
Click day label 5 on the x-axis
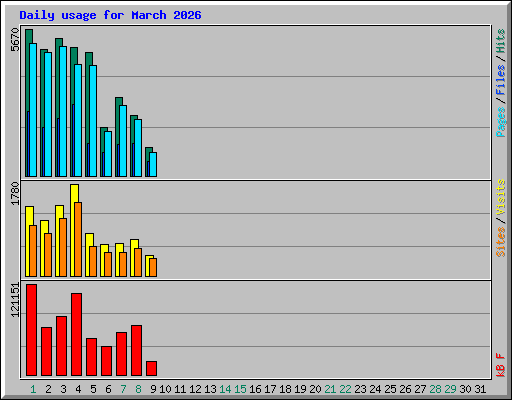[x=93, y=389]
